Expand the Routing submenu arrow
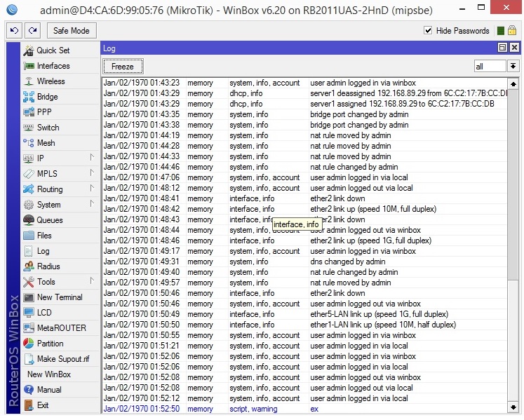 (x=92, y=188)
